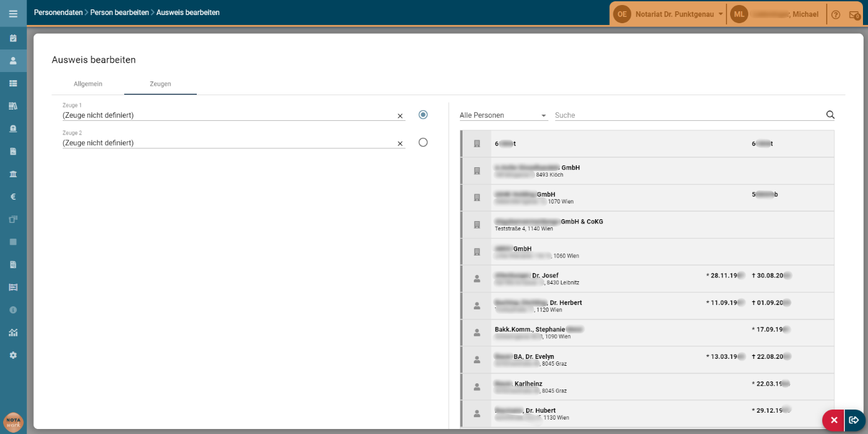Viewport: 868px width, 434px height.
Task: Open the statistics chart icon in the sidebar
Action: (13, 333)
